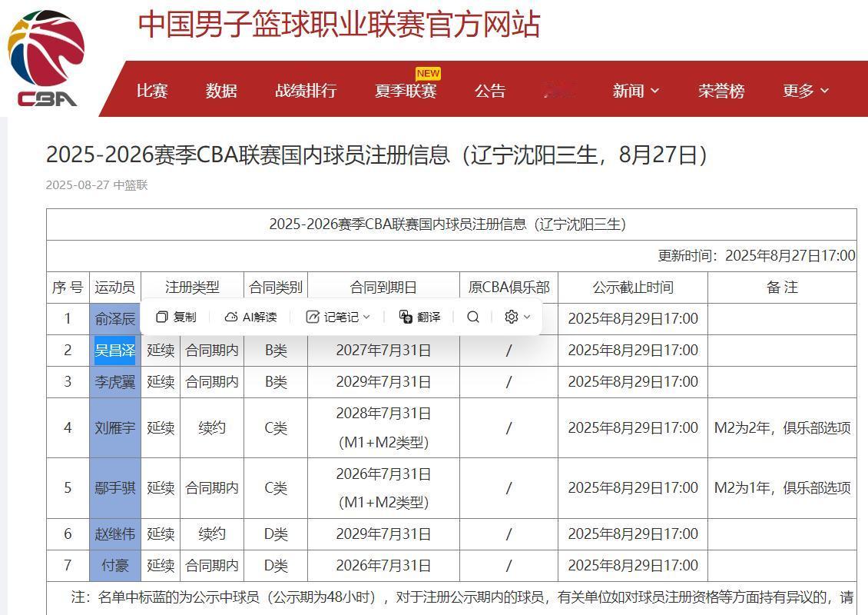Click the 翻译 translate icon

coord(406,317)
